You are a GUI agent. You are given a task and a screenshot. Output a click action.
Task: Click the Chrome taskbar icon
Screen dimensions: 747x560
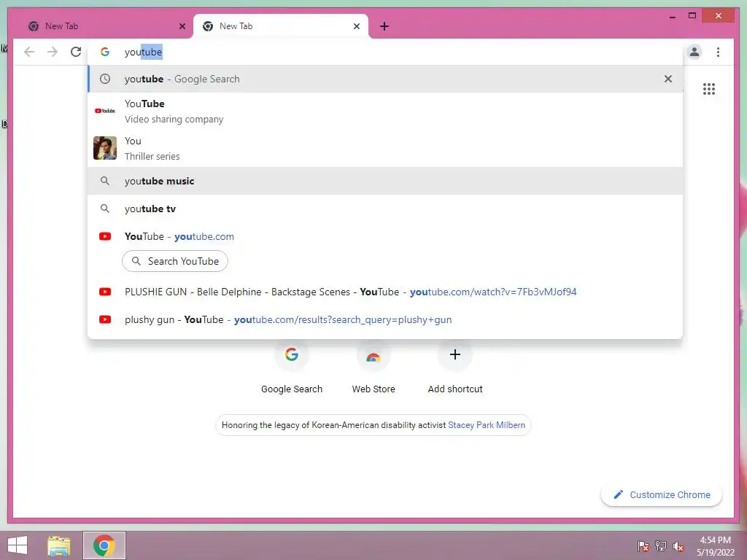[x=104, y=545]
